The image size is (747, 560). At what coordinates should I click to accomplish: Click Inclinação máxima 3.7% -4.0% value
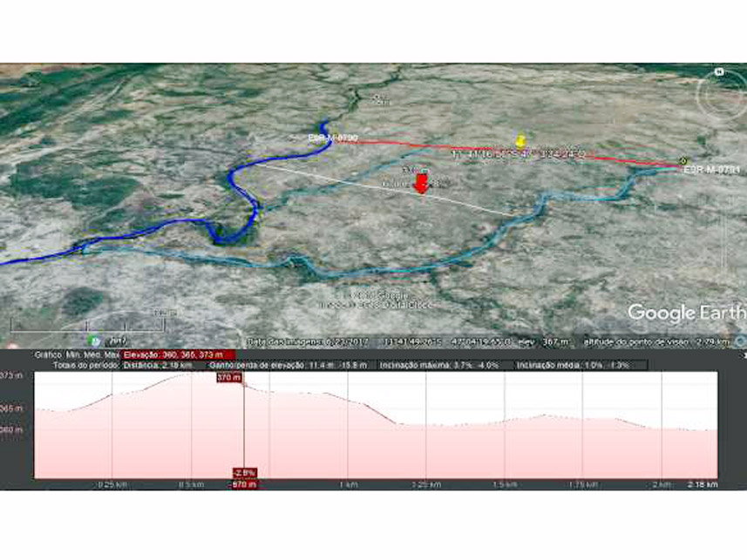click(x=439, y=365)
